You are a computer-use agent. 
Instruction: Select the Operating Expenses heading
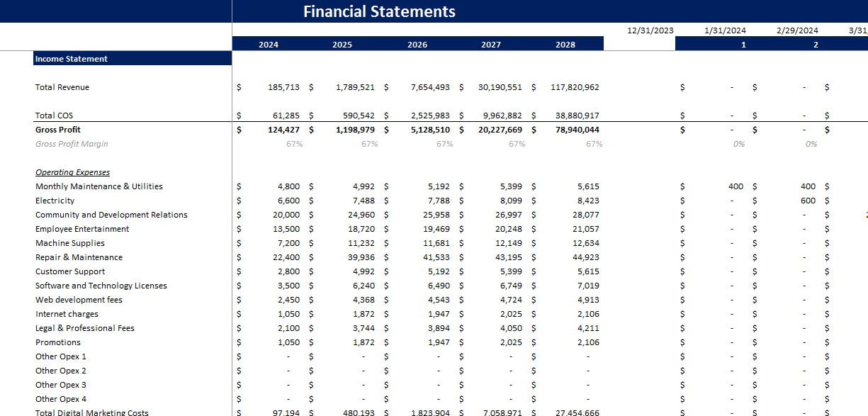click(x=73, y=172)
